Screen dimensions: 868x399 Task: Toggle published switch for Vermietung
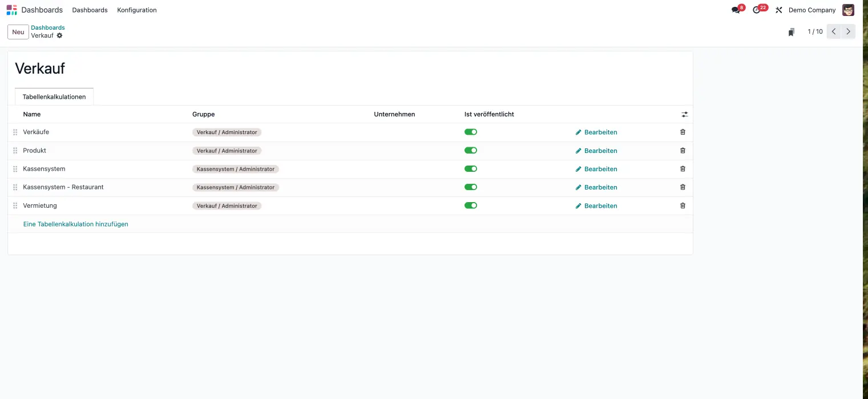(470, 205)
